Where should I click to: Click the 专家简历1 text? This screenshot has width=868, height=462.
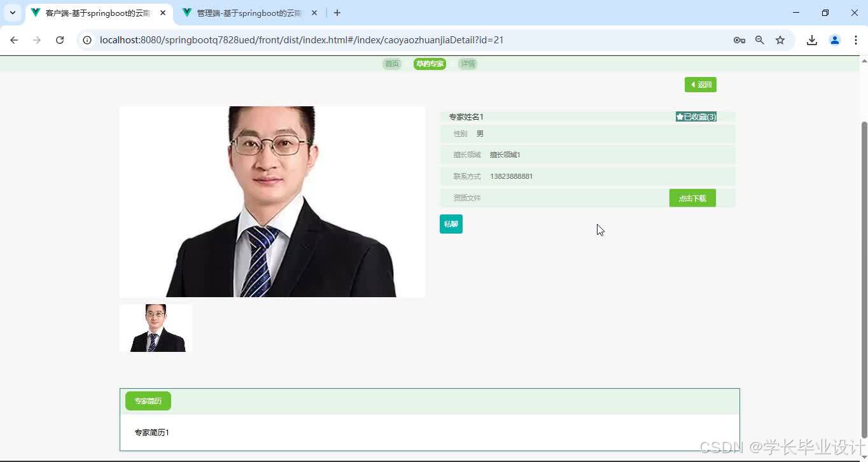[152, 433]
